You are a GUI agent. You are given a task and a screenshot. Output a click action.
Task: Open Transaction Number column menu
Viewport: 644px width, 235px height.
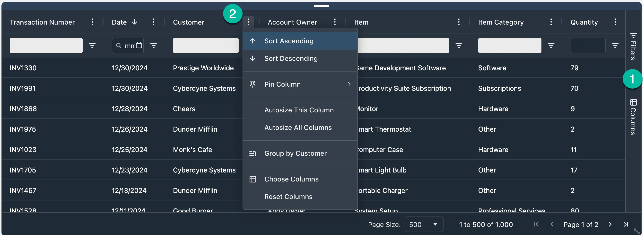tap(92, 22)
